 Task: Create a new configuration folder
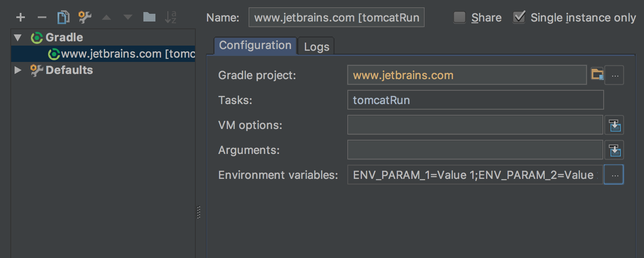pos(149,17)
